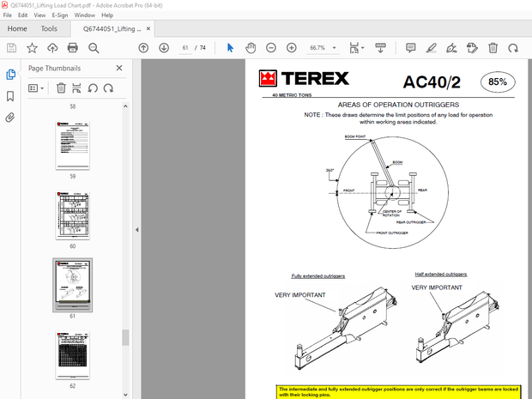This screenshot has width=532, height=399.
Task: Close the Page Thumbnails panel
Action: [119, 68]
